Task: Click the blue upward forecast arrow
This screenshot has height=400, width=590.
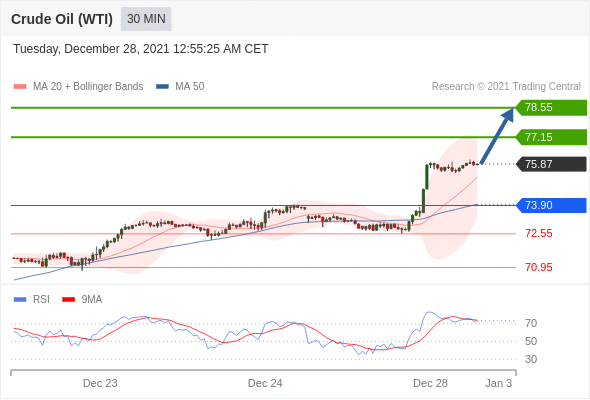Action: 497,136
